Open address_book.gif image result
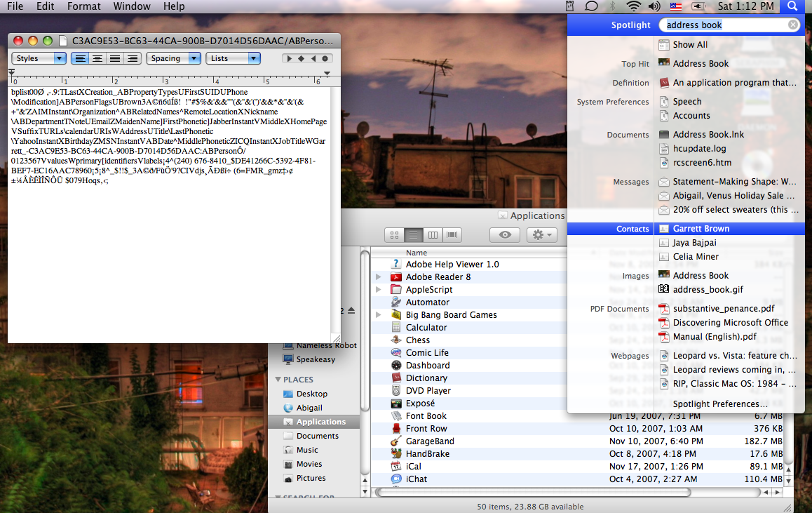 701,289
